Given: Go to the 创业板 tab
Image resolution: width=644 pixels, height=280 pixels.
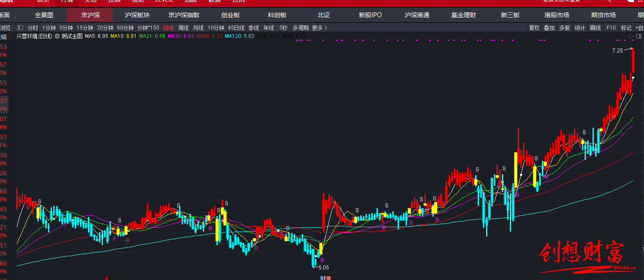Looking at the screenshot, I should 231,15.
